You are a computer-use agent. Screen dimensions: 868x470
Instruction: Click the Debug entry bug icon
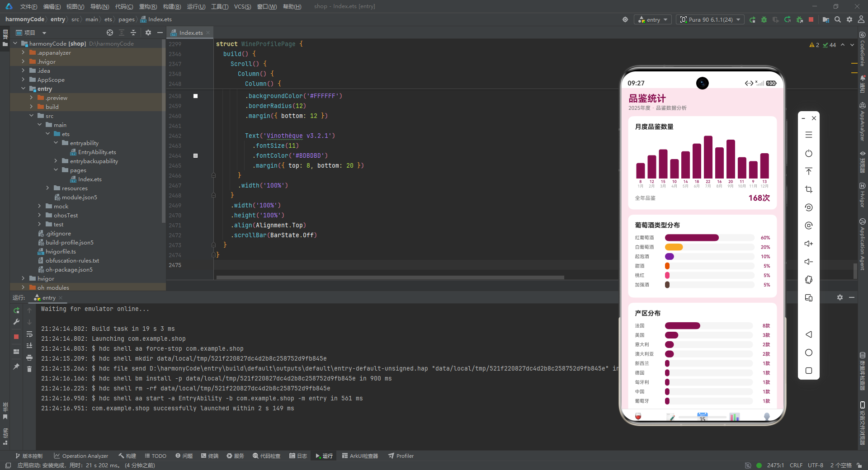pyautogui.click(x=764, y=19)
